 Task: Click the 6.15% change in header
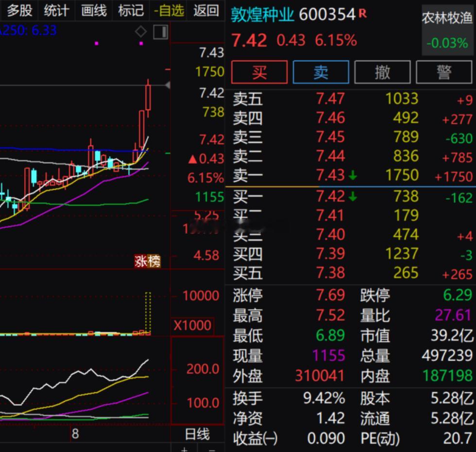[x=336, y=40]
